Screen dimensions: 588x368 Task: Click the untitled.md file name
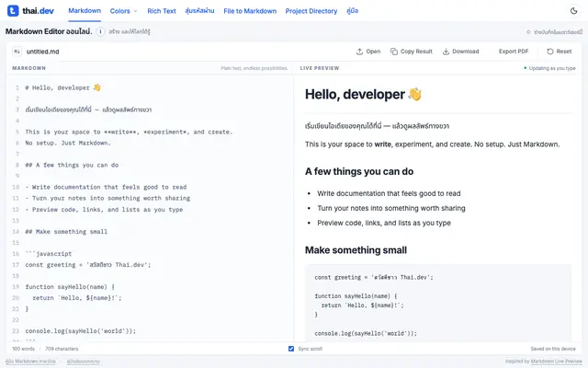pos(43,52)
